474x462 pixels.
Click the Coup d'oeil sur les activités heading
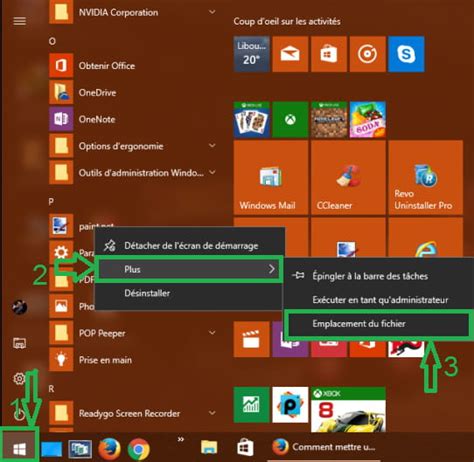tap(287, 22)
